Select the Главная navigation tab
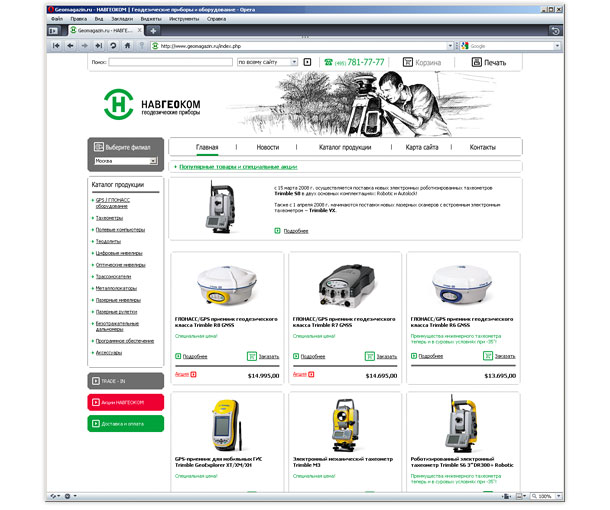The image size is (610, 510). point(207,147)
